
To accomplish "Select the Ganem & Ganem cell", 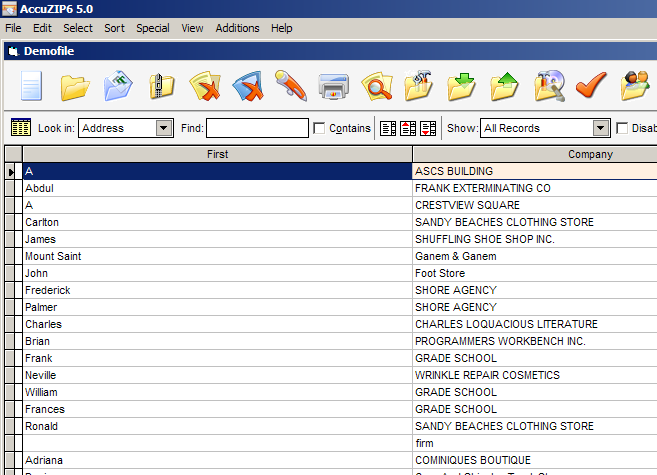I will [x=535, y=256].
